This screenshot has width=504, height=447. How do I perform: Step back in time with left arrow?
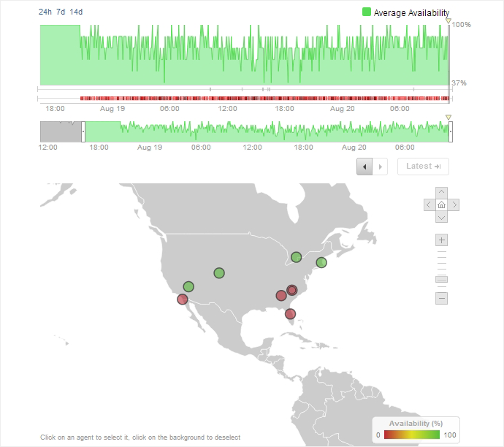(364, 167)
